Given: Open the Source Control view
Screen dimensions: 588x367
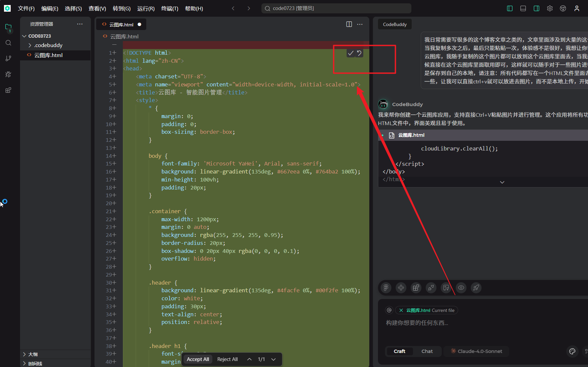Looking at the screenshot, I should click(x=8, y=58).
